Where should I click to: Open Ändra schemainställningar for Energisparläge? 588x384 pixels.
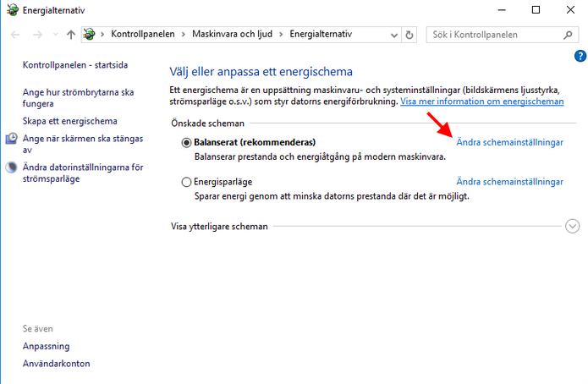tap(509, 182)
